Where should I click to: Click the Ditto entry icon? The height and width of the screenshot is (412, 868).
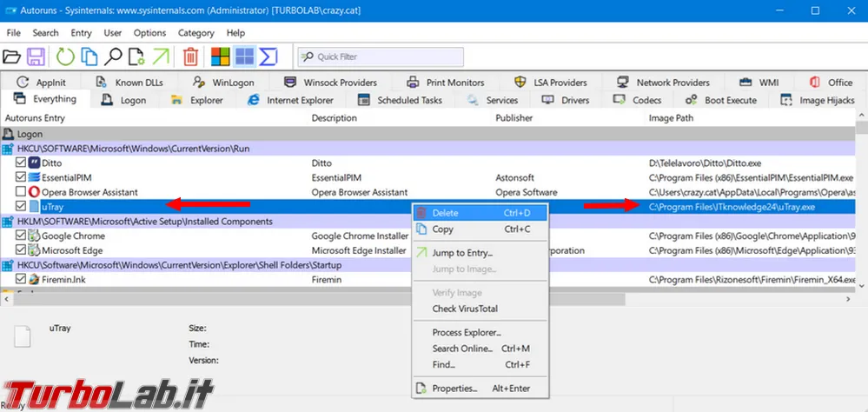click(35, 163)
